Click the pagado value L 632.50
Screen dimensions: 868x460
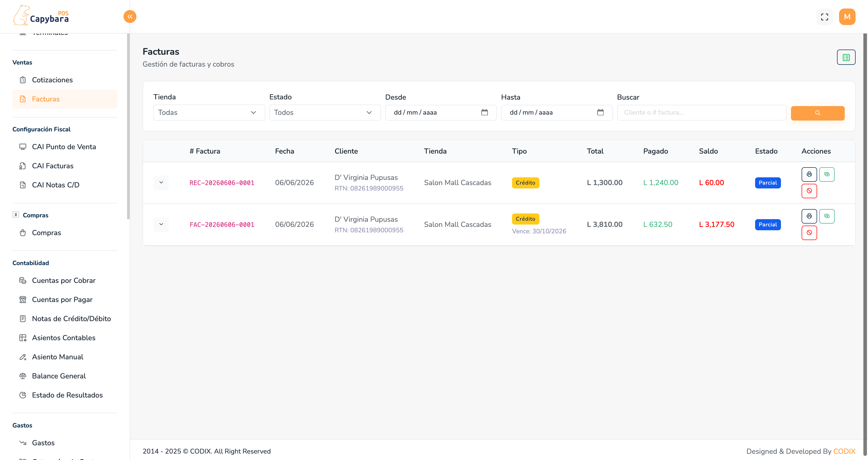[657, 224]
